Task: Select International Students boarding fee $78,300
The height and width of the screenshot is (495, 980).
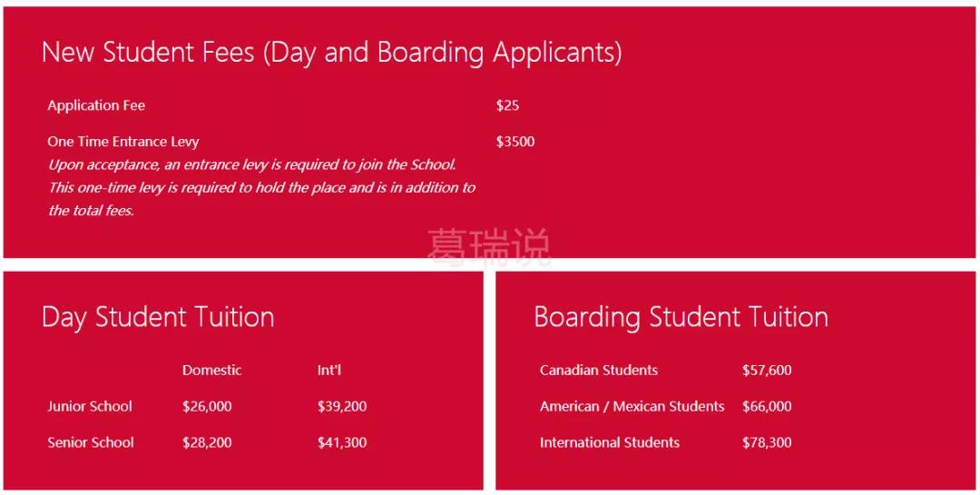Action: (767, 443)
